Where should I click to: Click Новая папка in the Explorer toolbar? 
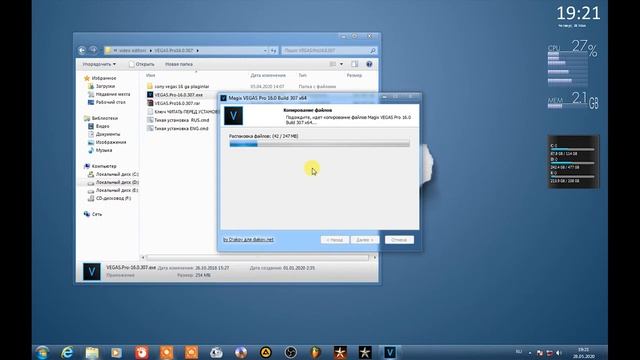[x=179, y=64]
